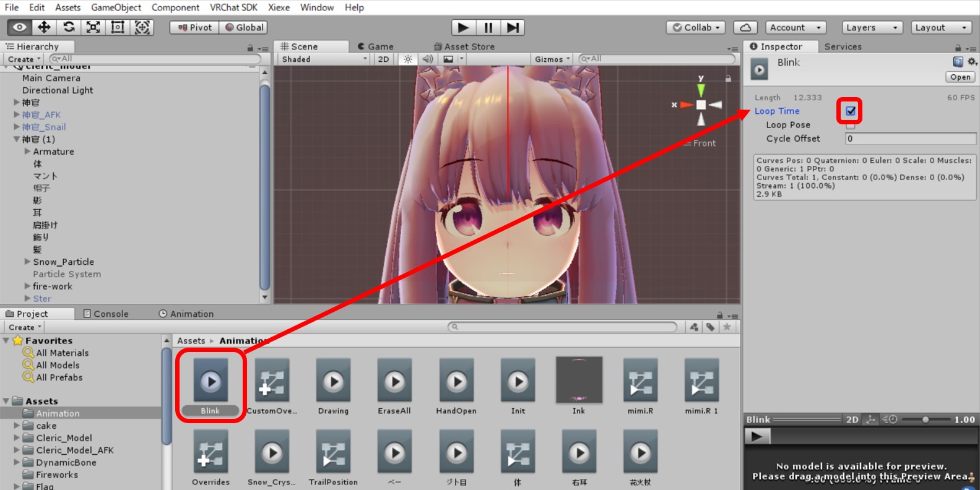The height and width of the screenshot is (490, 980).
Task: Select the Rect Transform tool
Action: pos(118,27)
